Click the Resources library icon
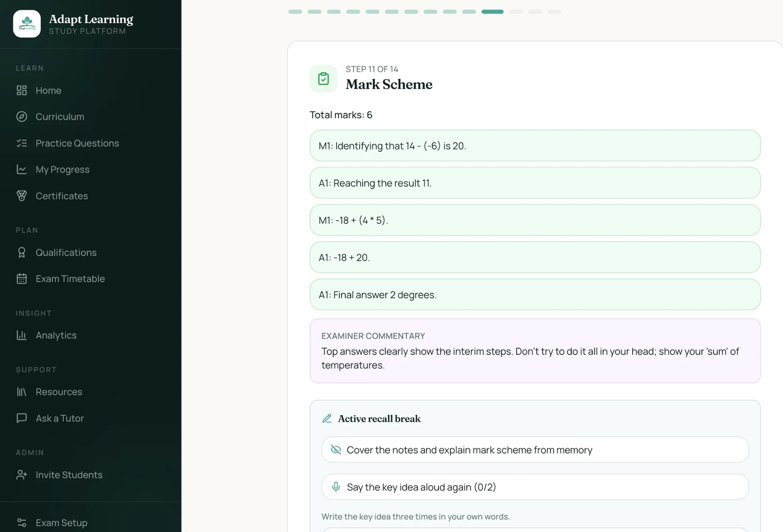 point(21,392)
